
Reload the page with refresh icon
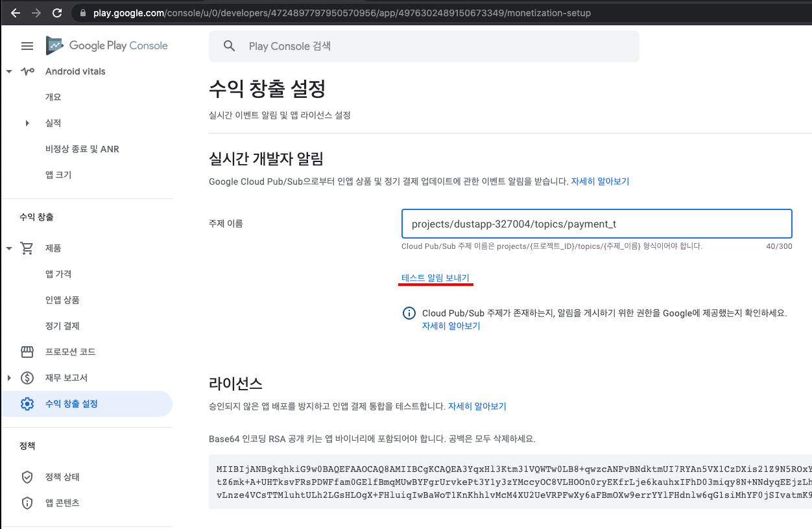pos(57,13)
